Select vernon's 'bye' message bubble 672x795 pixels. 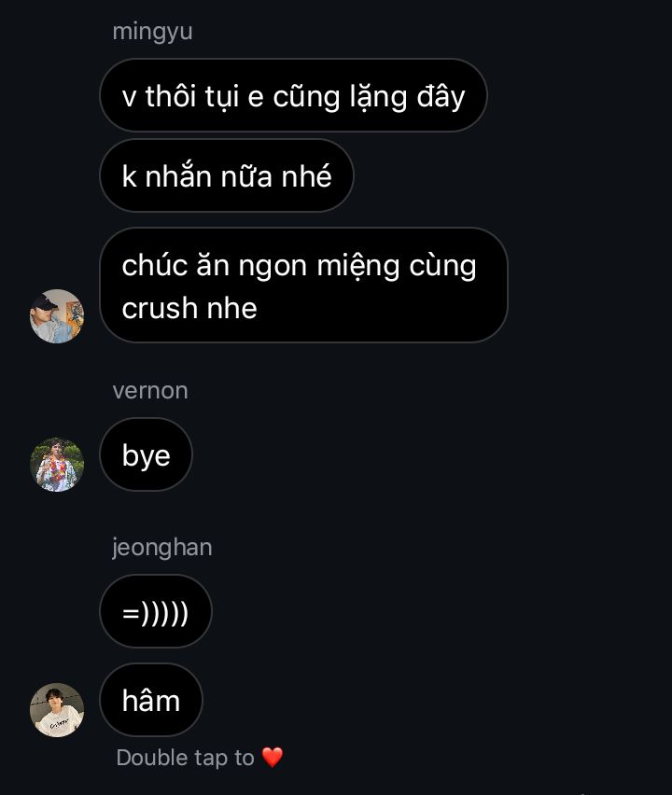click(x=146, y=454)
